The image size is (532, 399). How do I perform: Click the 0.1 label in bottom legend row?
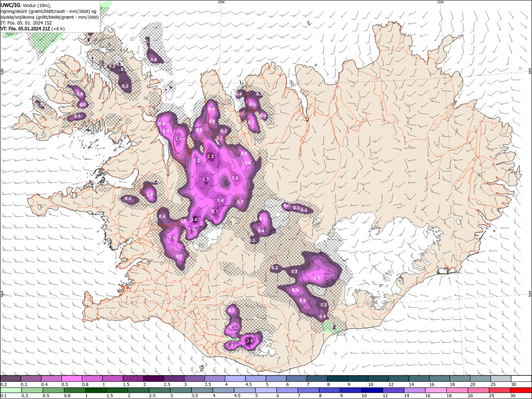(3, 396)
